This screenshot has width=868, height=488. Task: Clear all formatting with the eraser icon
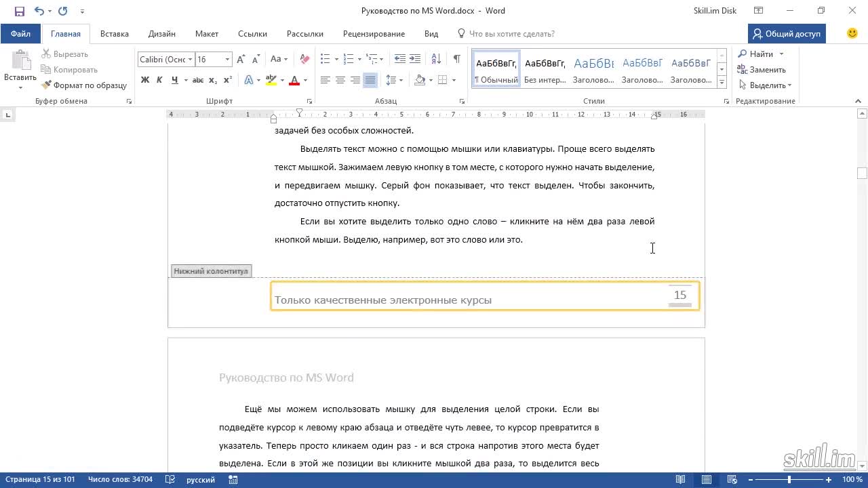pyautogui.click(x=304, y=60)
